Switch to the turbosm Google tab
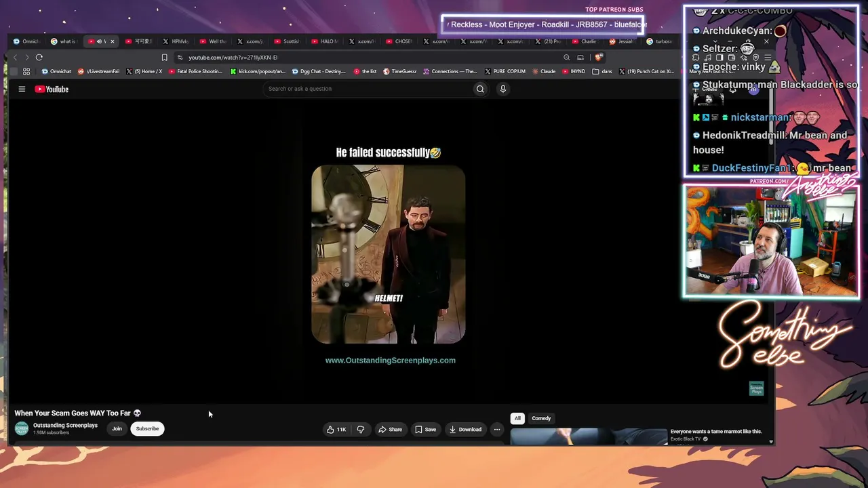868x488 pixels. [x=658, y=41]
